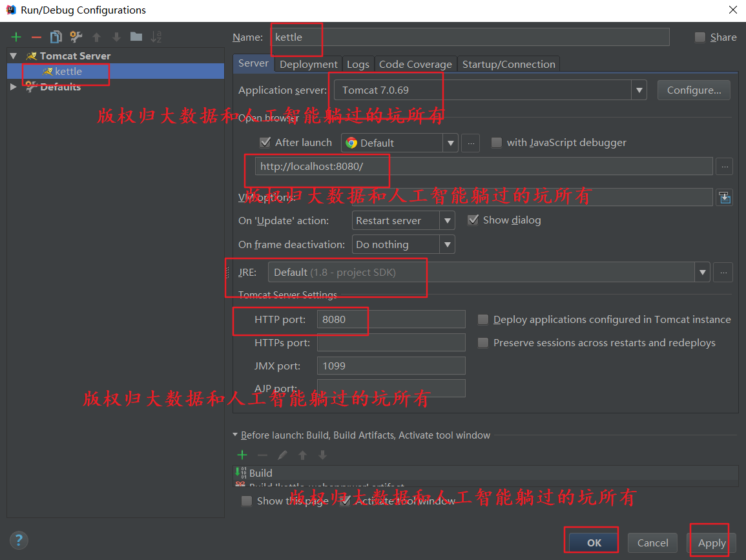Expand VM options field icon

(x=725, y=198)
